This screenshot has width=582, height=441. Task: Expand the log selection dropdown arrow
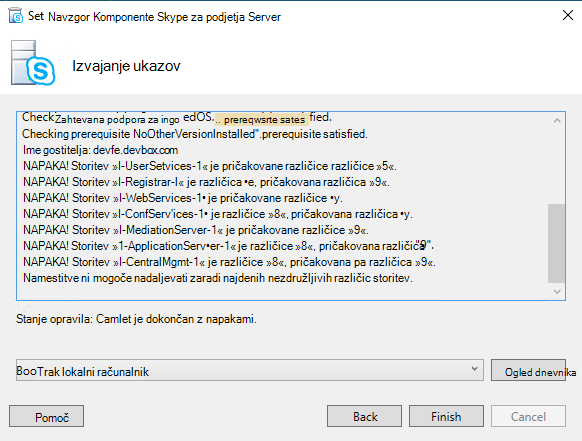tap(474, 369)
